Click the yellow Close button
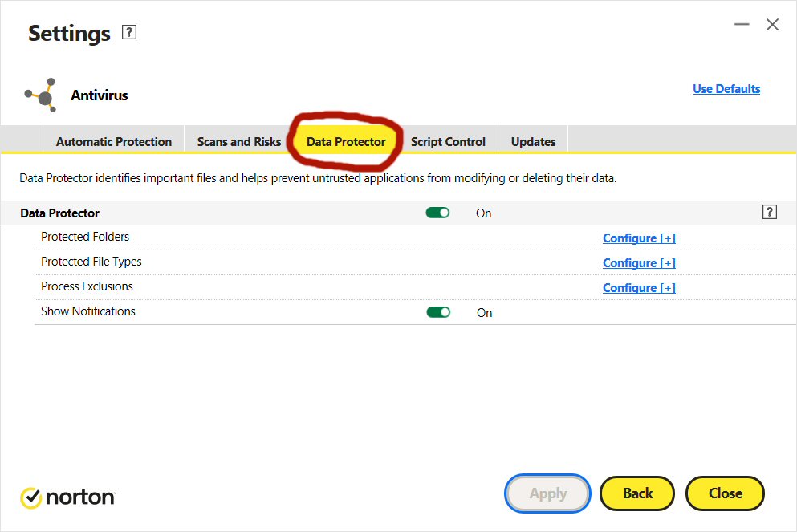The image size is (797, 532). 726,493
